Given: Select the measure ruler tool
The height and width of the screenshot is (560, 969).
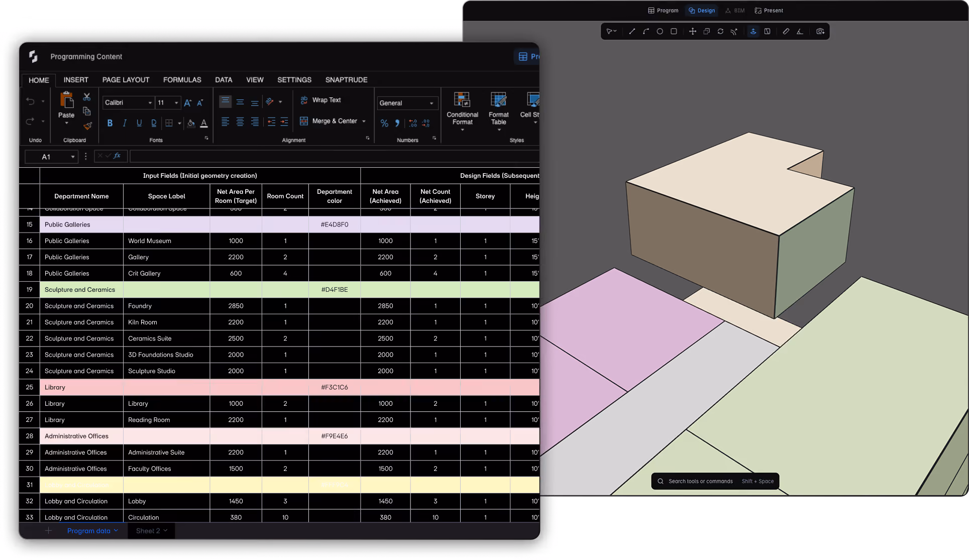Looking at the screenshot, I should 786,32.
